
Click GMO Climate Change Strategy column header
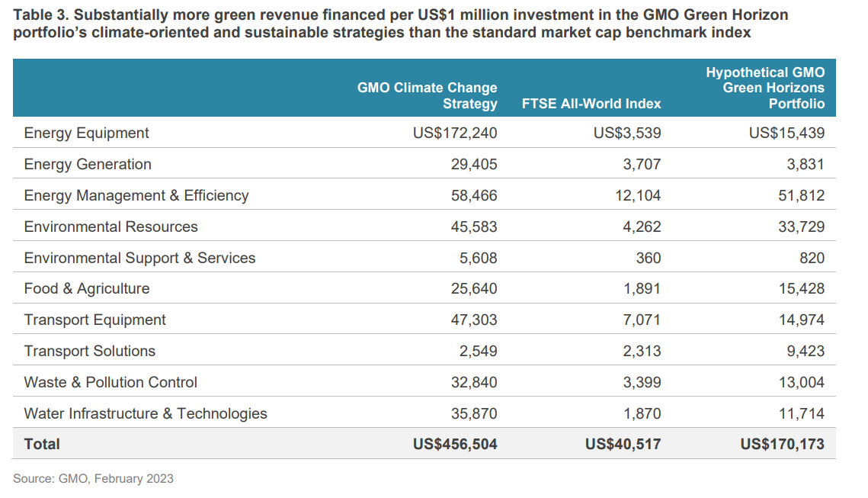[428, 95]
